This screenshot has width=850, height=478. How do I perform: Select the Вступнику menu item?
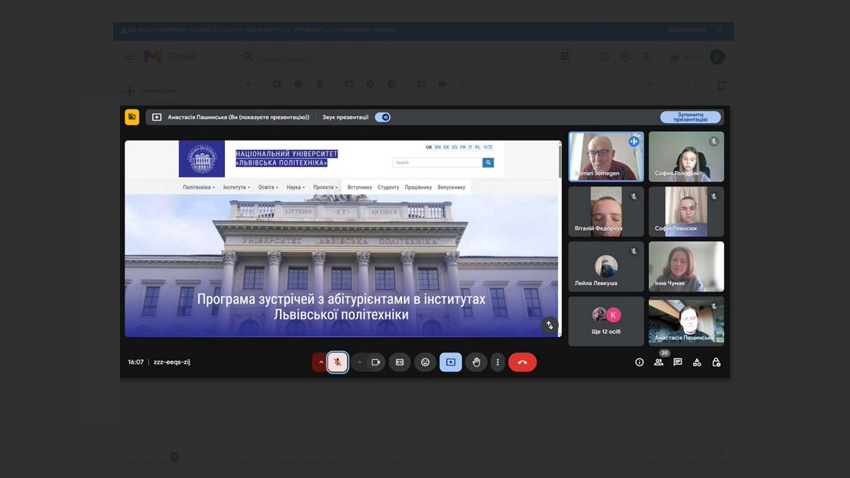click(359, 187)
